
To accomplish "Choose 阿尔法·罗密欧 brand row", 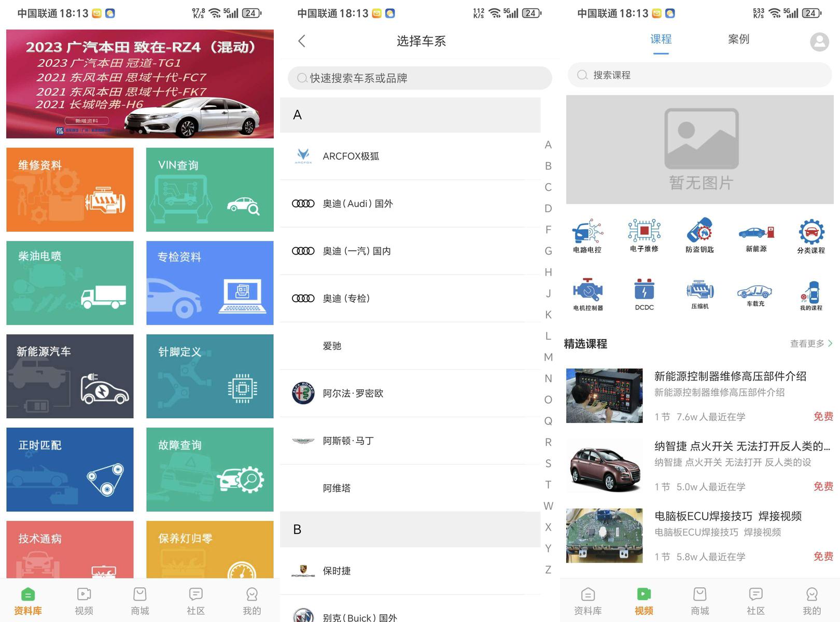I will 410,393.
